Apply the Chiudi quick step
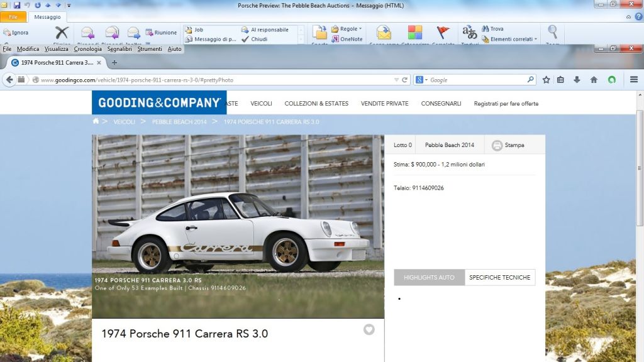The image size is (644, 362). pos(254,39)
